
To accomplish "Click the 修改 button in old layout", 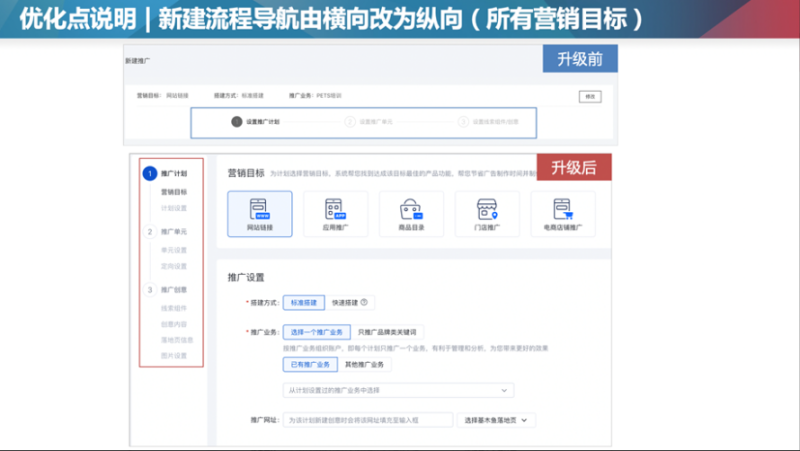I will coord(590,96).
